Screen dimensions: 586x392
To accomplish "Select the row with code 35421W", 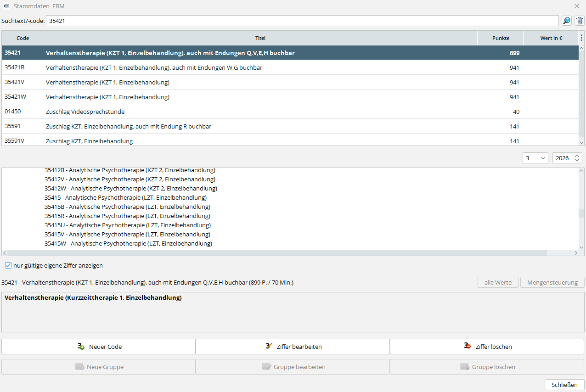I will click(290, 97).
